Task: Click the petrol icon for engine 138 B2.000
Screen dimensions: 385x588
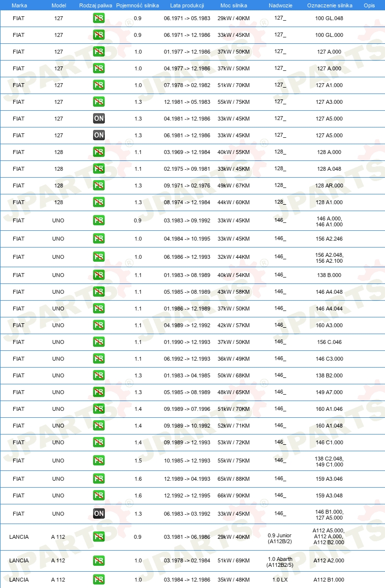Action: click(x=98, y=375)
